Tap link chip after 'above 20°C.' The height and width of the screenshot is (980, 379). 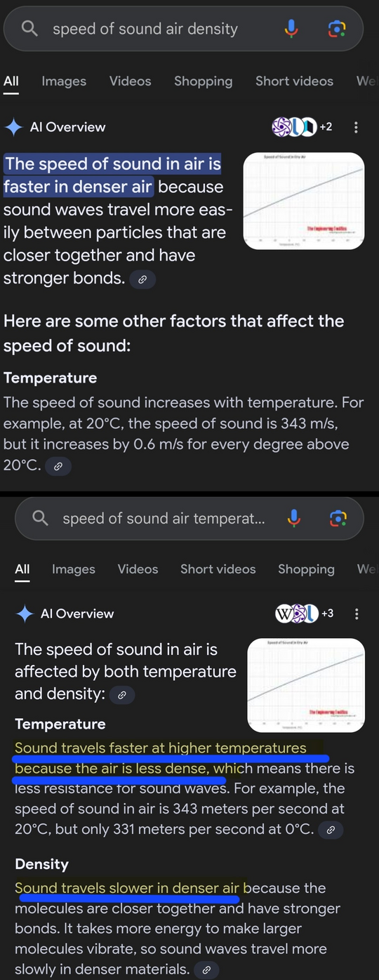tap(58, 465)
